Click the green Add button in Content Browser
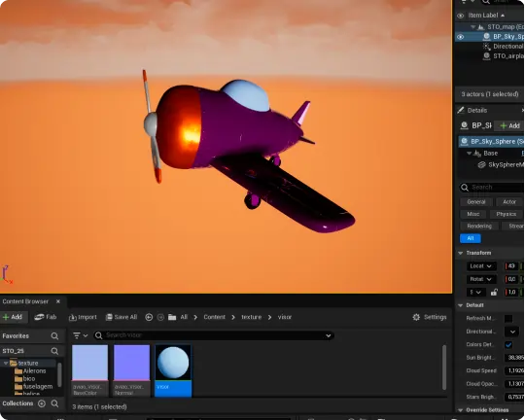Viewport: 525px width, 420px height. point(13,317)
